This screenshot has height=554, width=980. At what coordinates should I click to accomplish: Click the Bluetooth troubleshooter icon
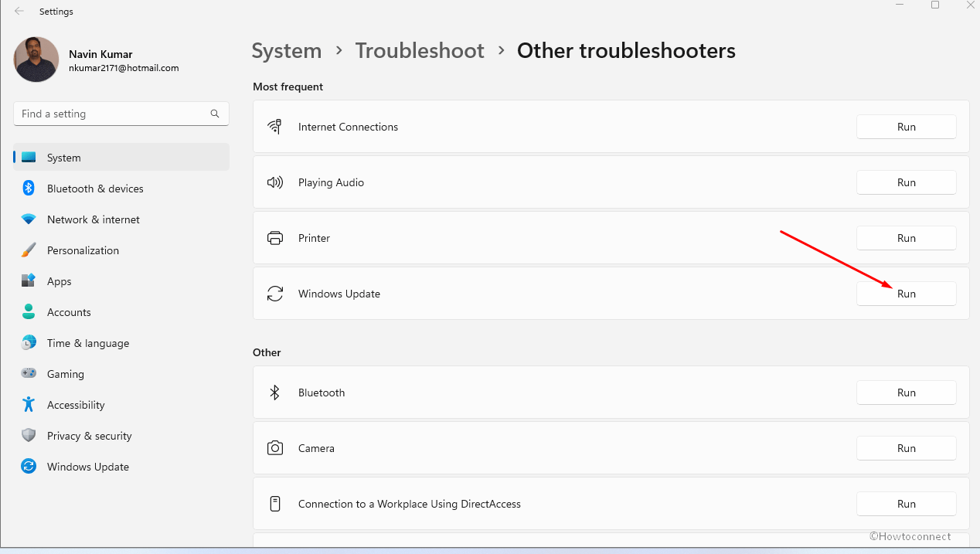pos(274,393)
